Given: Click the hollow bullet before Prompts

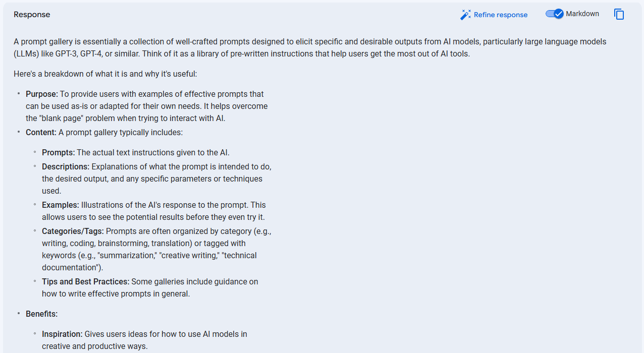Looking at the screenshot, I should pyautogui.click(x=35, y=152).
